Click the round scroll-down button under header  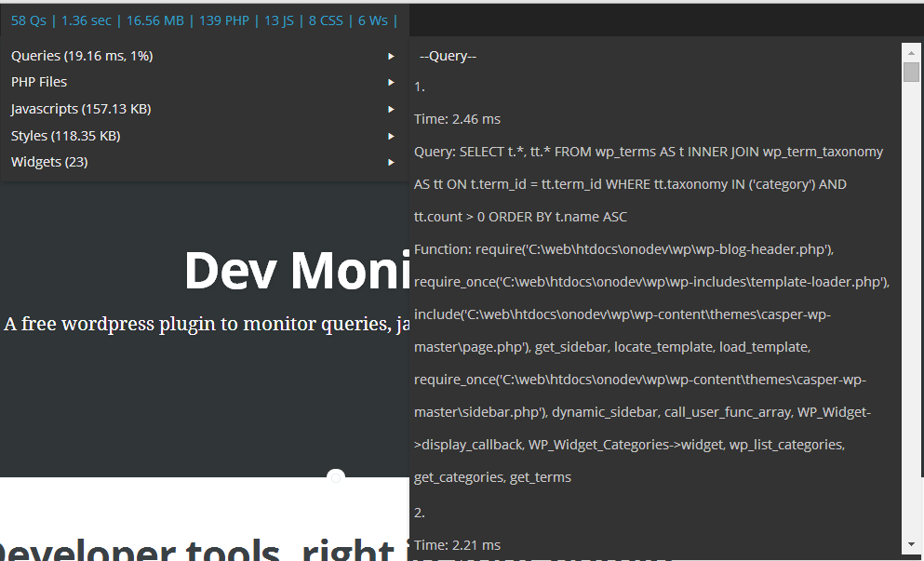click(336, 478)
